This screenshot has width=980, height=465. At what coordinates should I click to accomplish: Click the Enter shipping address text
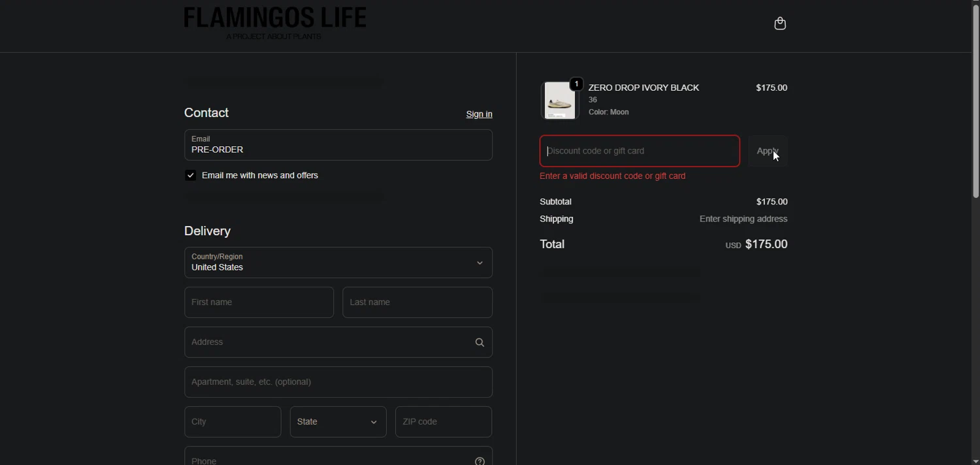[743, 219]
